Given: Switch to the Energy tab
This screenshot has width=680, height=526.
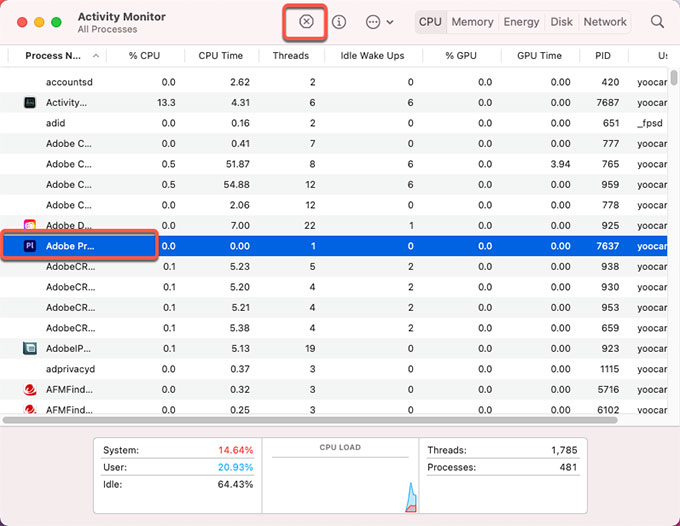Looking at the screenshot, I should click(521, 21).
